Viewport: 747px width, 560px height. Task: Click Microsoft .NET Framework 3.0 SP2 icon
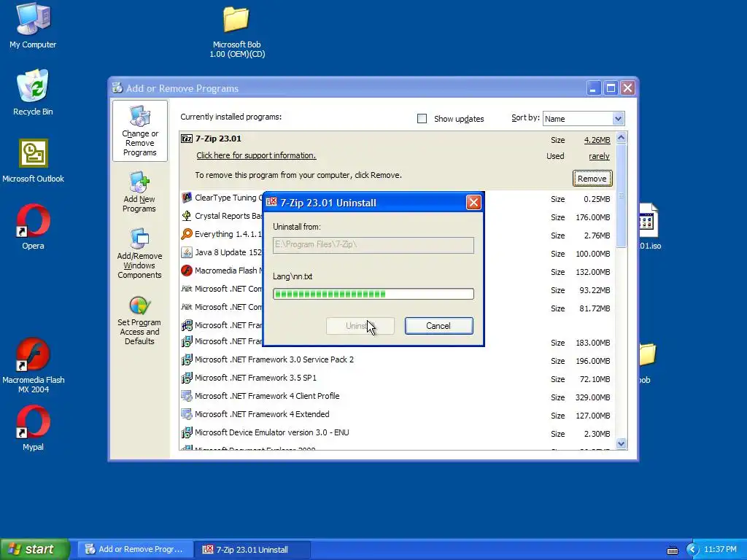coord(187,359)
